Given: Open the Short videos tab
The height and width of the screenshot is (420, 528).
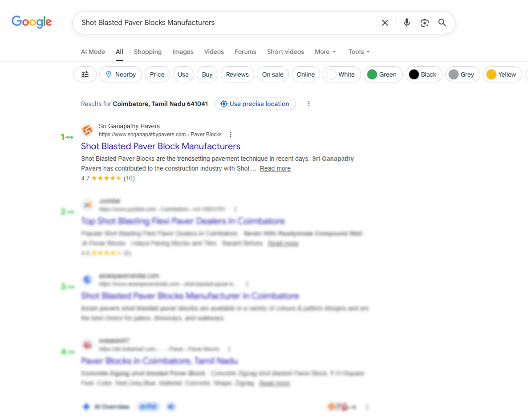Looking at the screenshot, I should coord(285,52).
